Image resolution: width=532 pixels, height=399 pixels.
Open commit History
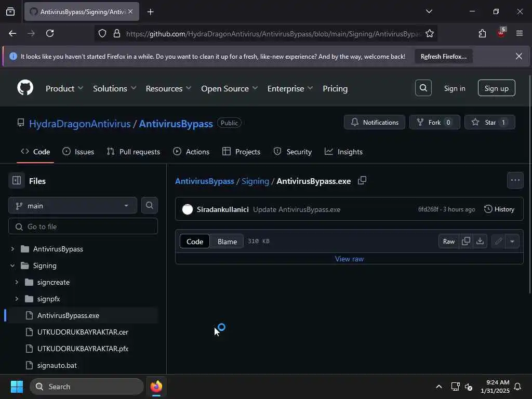tap(499, 209)
